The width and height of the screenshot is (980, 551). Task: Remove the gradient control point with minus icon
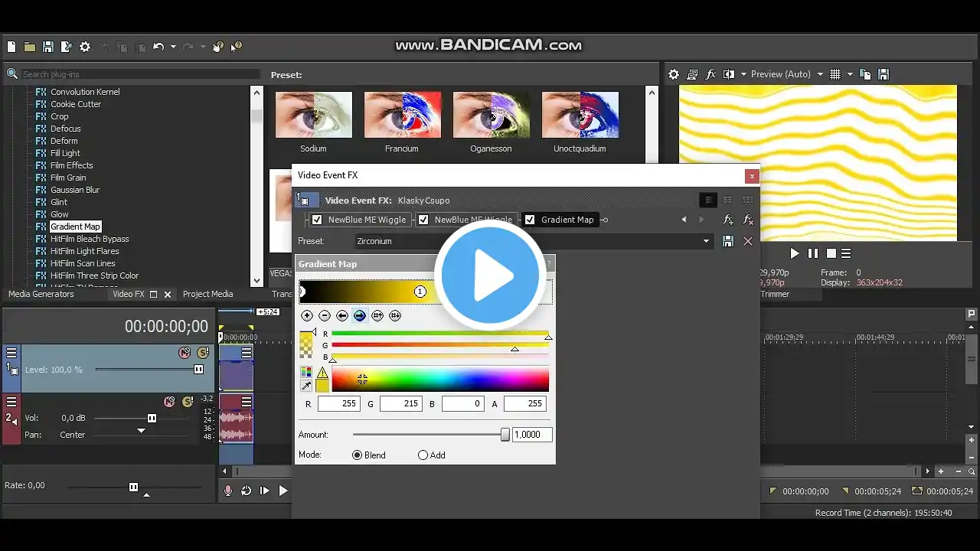(325, 315)
